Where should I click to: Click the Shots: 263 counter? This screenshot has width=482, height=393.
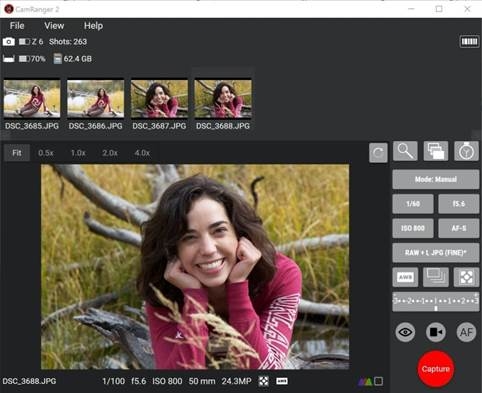68,42
